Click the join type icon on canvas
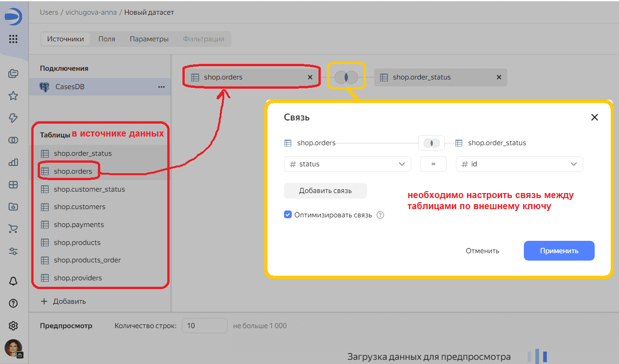Image resolution: width=619 pixels, height=364 pixels. click(346, 77)
